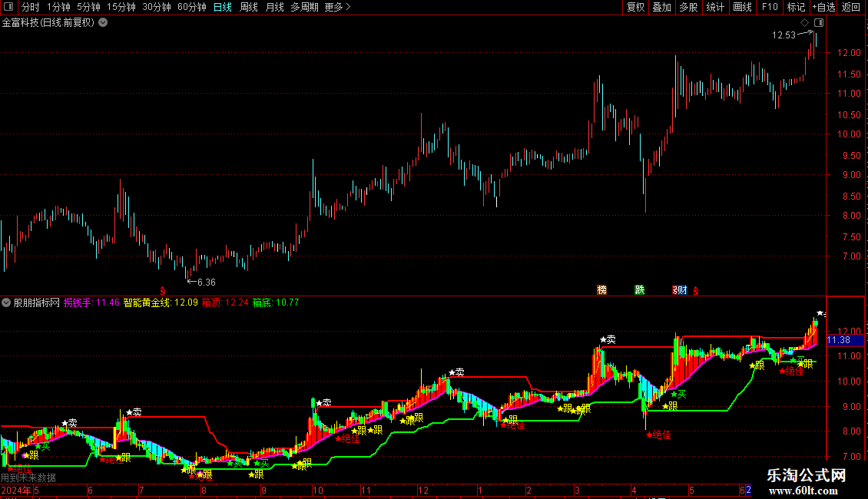Click the 金富科技(日线.前复权) title text
This screenshot has width=868, height=499.
(48, 23)
